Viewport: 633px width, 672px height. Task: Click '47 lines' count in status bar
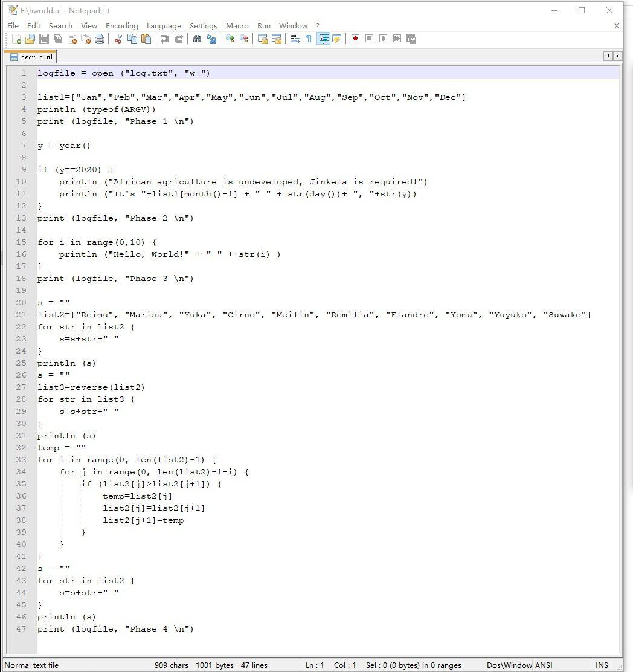(x=254, y=665)
